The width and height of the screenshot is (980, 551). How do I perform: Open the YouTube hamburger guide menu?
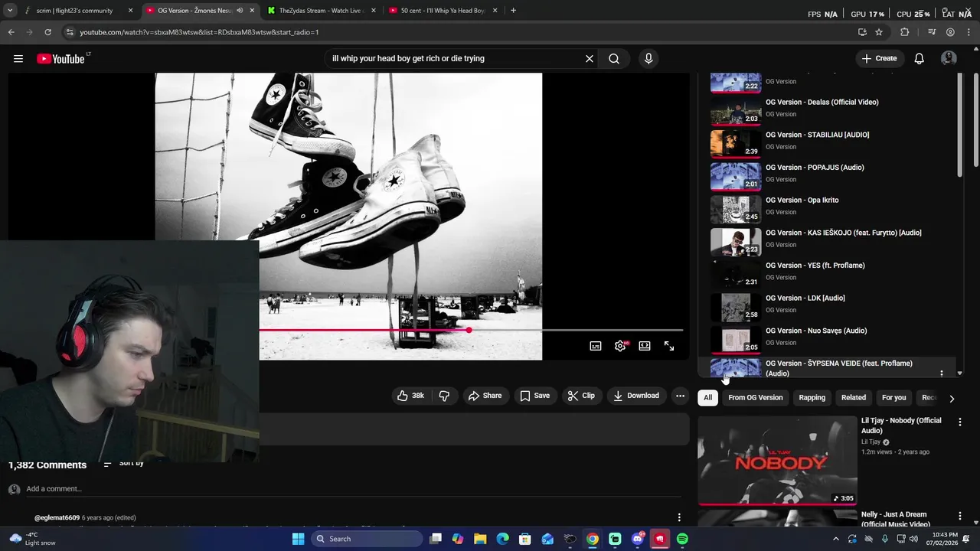point(18,59)
